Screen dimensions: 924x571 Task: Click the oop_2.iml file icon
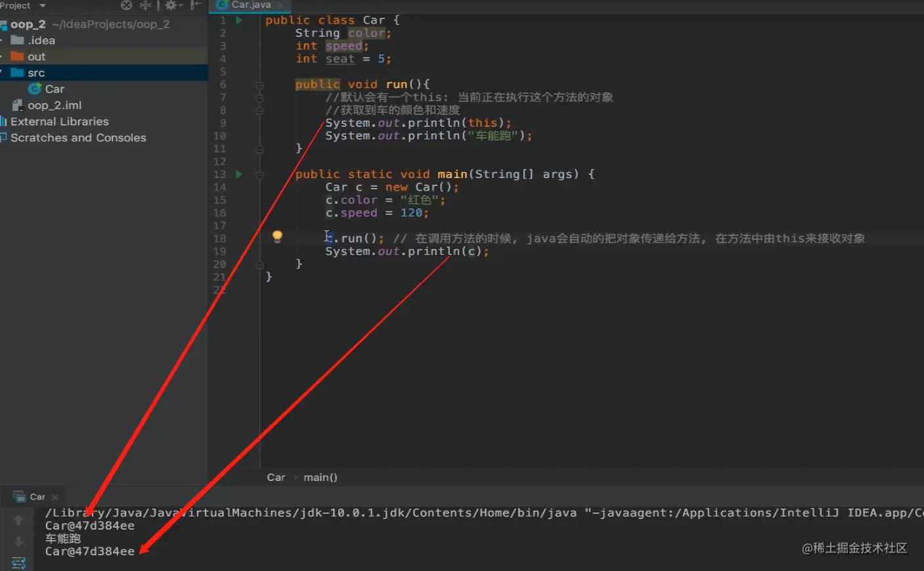18,105
